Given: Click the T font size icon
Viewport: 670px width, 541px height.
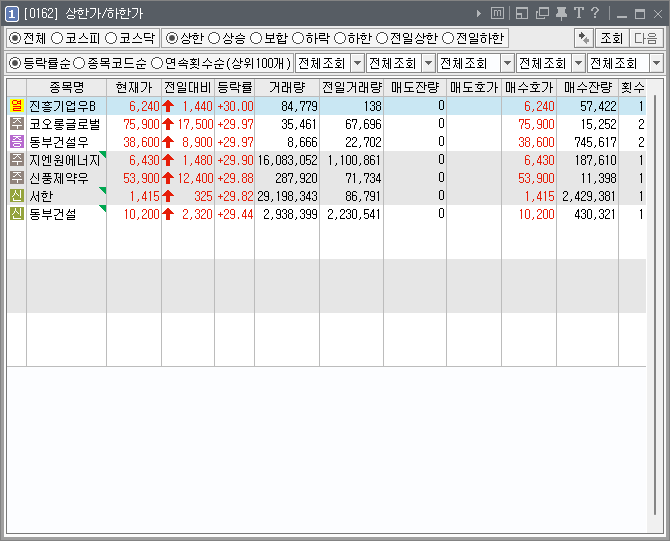Looking at the screenshot, I should (579, 13).
